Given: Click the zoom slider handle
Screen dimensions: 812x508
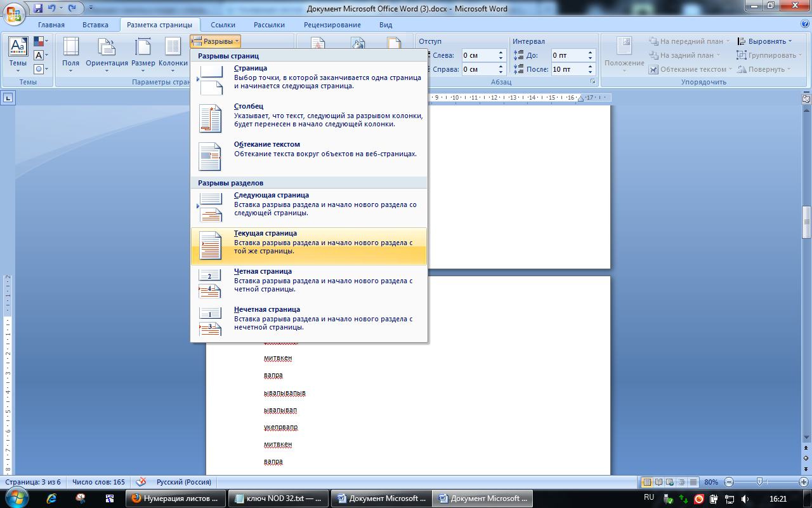Looking at the screenshot, I should pyautogui.click(x=759, y=482).
